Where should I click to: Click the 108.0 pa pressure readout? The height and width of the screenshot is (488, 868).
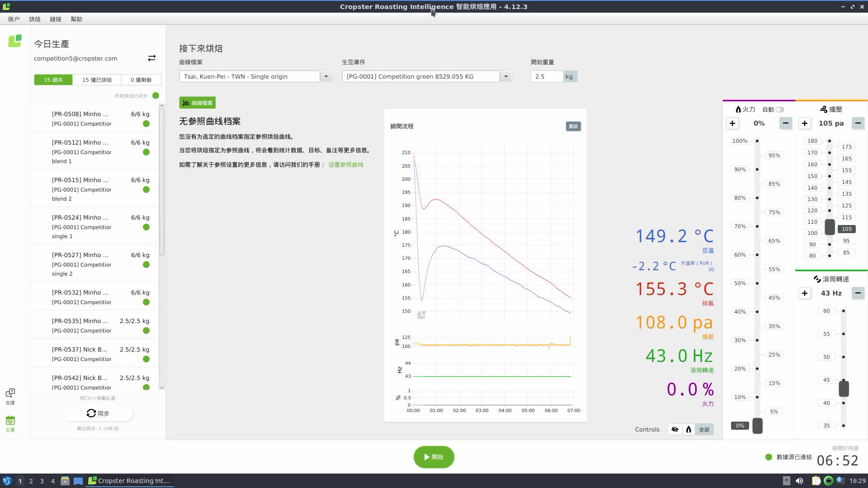tap(674, 323)
